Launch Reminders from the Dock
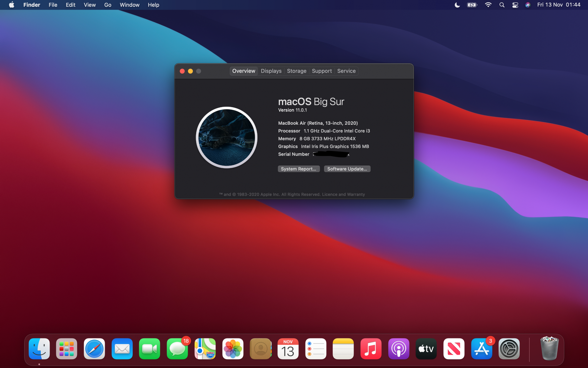The image size is (588, 368). pyautogui.click(x=316, y=349)
